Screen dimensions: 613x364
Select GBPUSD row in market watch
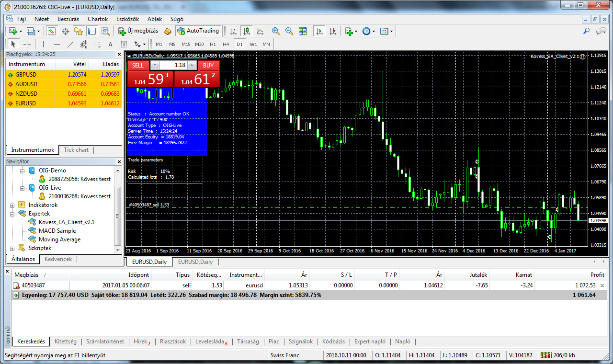tap(63, 74)
